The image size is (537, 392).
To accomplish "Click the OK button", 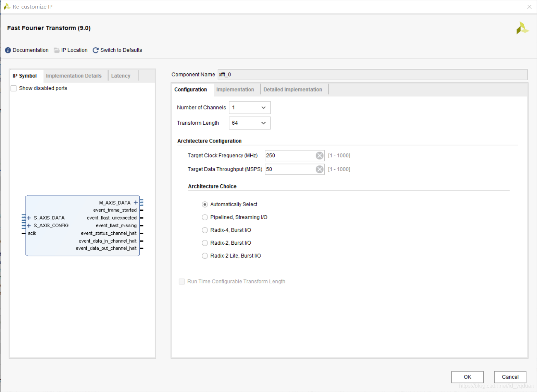I will (x=467, y=377).
